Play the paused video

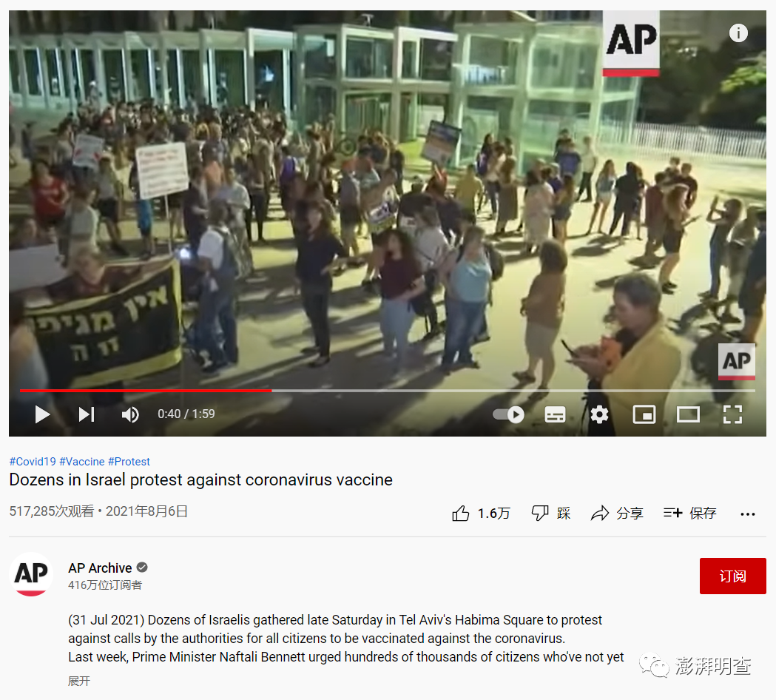tap(43, 414)
